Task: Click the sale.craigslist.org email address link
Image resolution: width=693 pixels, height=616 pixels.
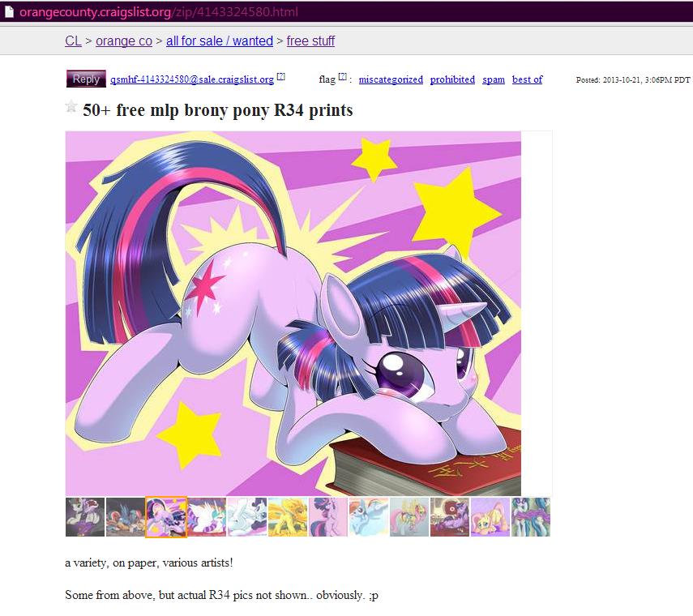Action: pos(192,79)
